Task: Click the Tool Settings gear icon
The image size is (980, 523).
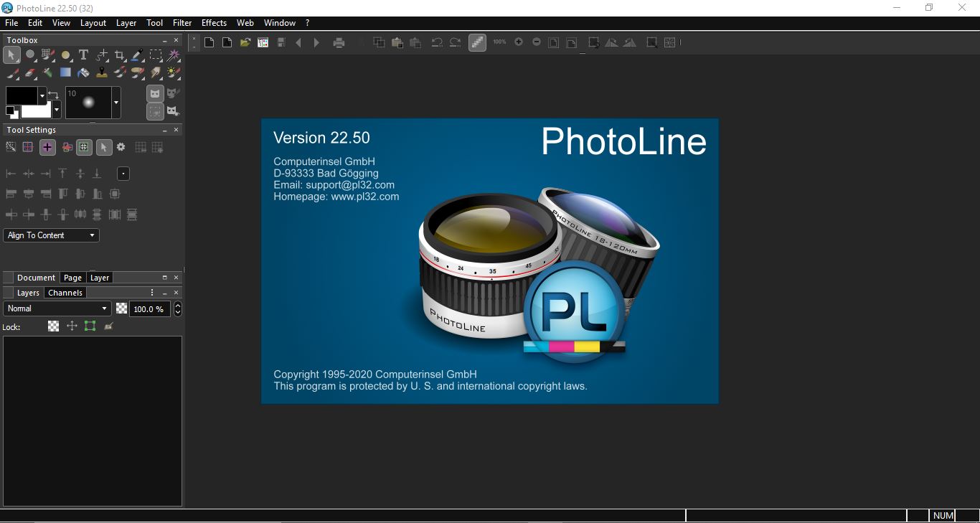Action: 121,147
